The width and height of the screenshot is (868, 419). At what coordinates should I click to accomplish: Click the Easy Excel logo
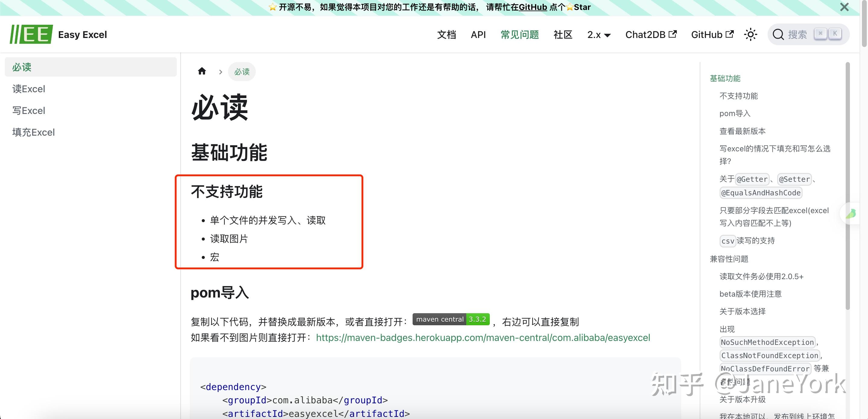[x=59, y=34]
